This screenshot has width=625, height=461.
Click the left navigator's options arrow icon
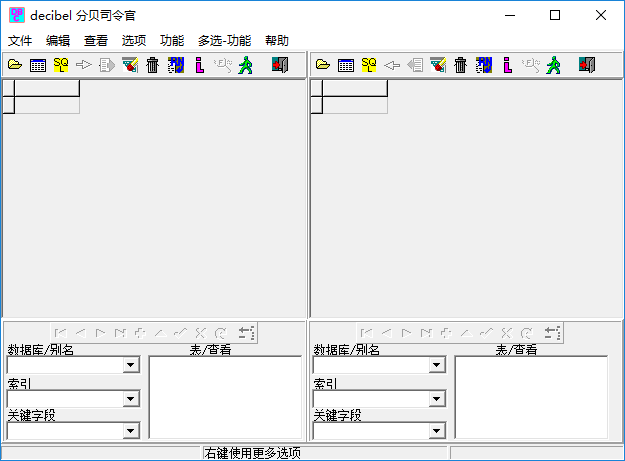coord(246,333)
